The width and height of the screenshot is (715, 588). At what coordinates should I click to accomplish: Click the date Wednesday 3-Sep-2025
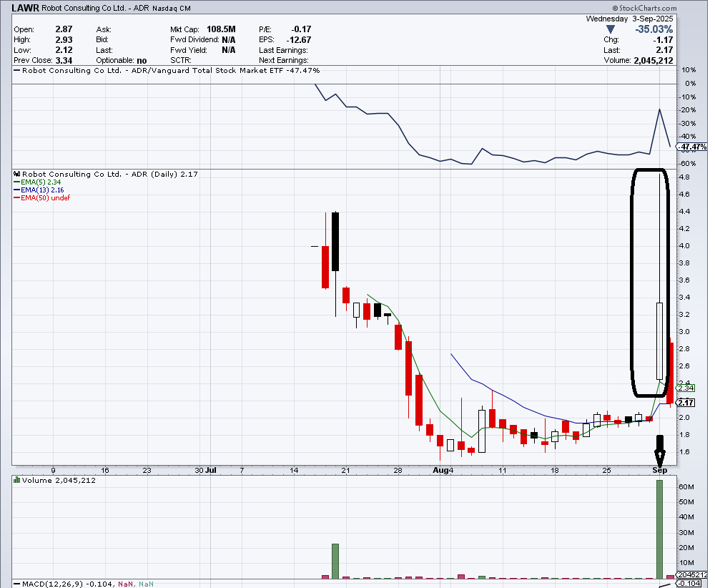(629, 19)
